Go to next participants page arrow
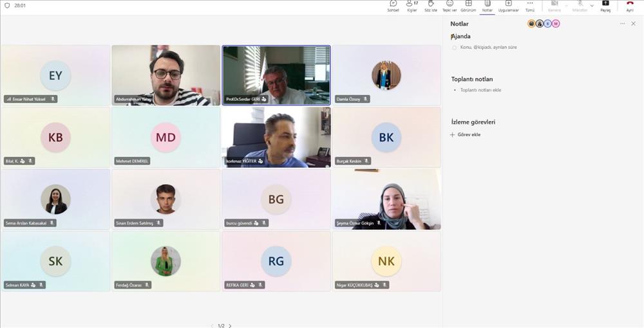This screenshot has height=328, width=644. tap(230, 325)
